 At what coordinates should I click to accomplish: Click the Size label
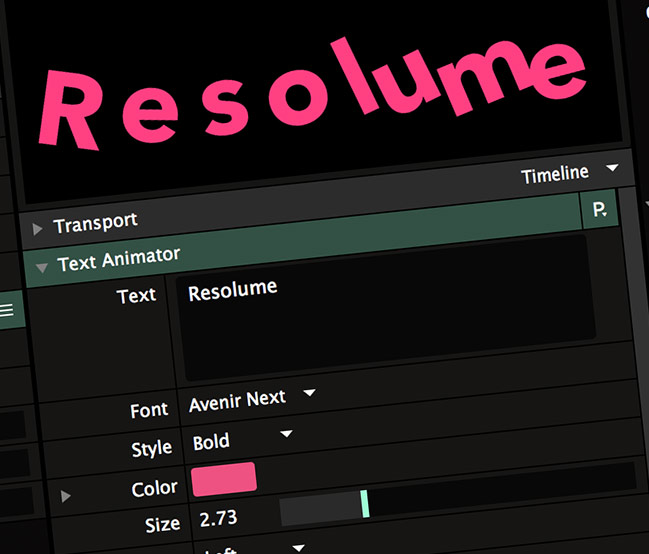point(162,525)
